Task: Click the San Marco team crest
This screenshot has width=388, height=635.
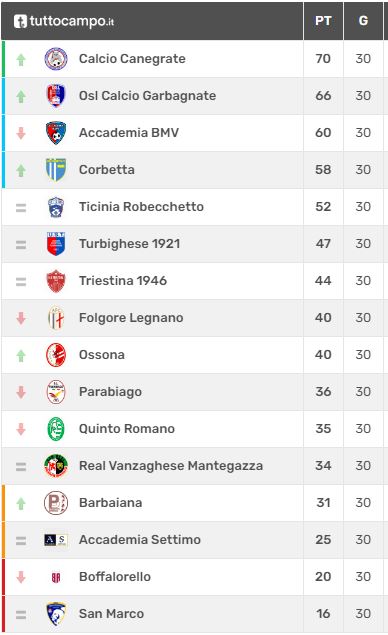Action: pos(56,614)
